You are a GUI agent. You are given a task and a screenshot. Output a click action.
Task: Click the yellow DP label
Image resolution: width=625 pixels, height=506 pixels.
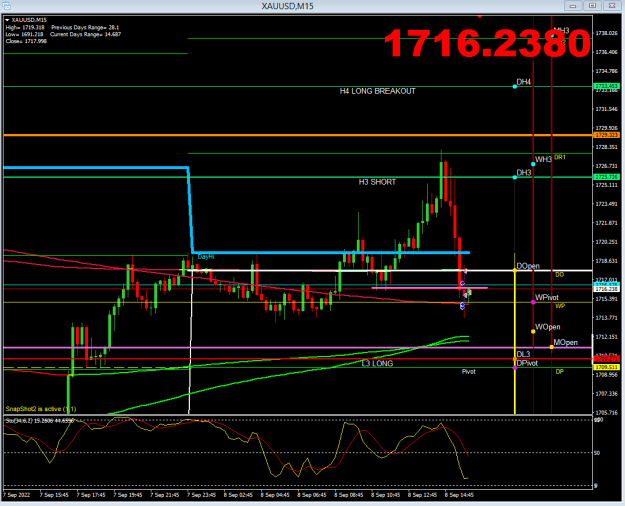click(560, 372)
